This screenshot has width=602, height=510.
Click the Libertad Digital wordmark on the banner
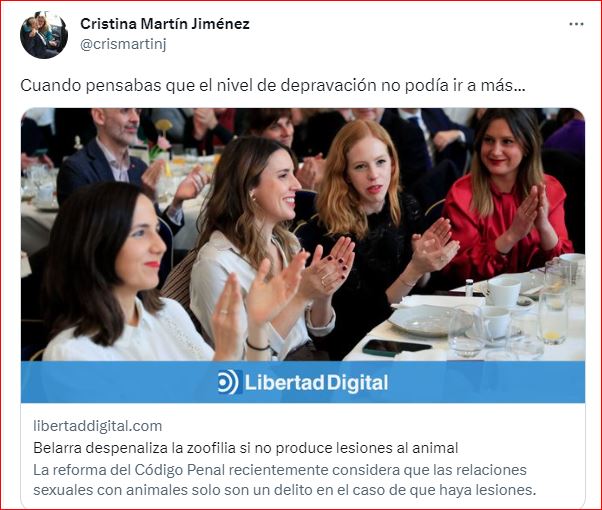click(x=316, y=383)
